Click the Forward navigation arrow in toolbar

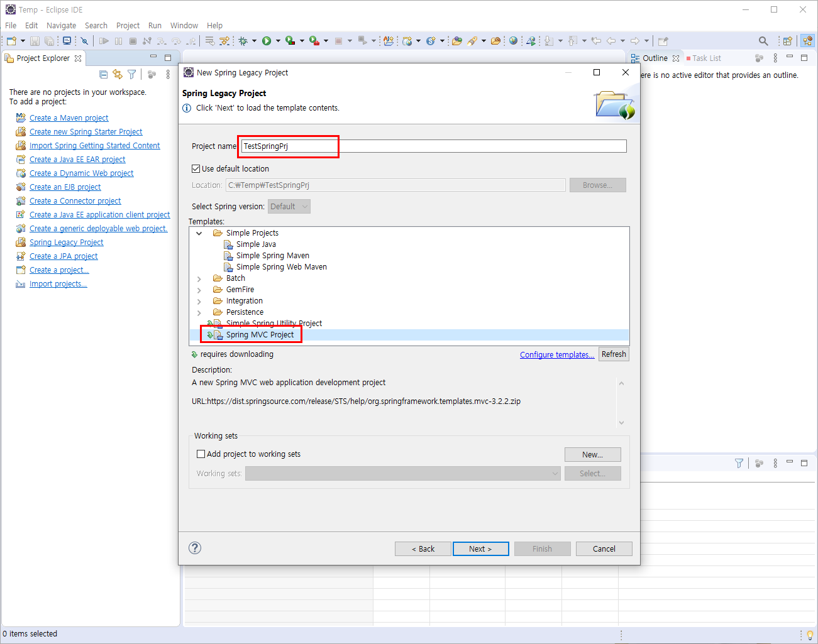(x=635, y=41)
